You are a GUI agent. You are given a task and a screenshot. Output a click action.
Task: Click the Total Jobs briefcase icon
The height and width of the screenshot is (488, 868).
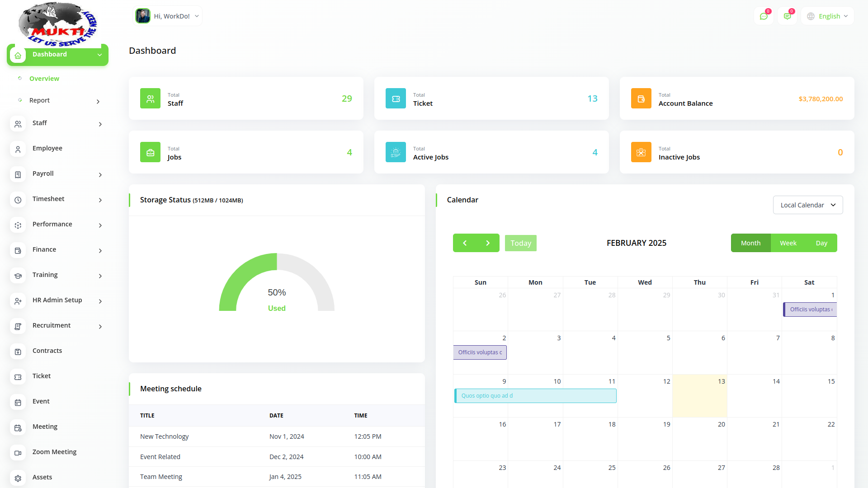(150, 152)
